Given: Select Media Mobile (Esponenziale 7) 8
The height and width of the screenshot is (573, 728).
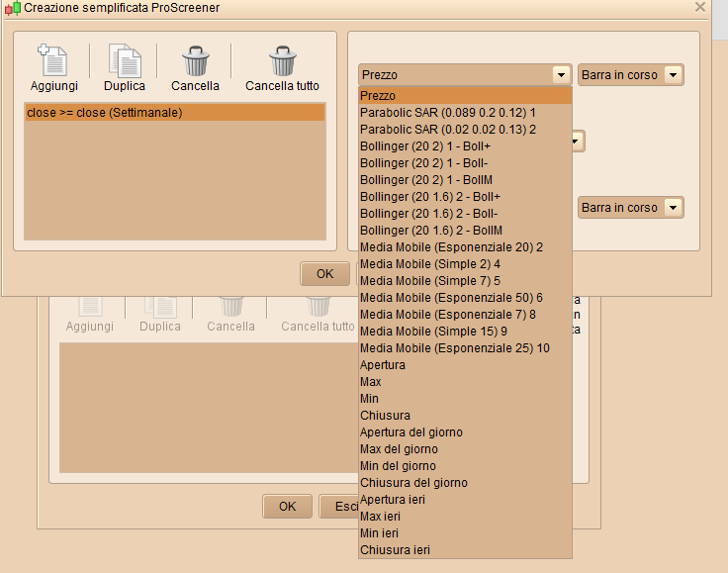Looking at the screenshot, I should [x=465, y=315].
